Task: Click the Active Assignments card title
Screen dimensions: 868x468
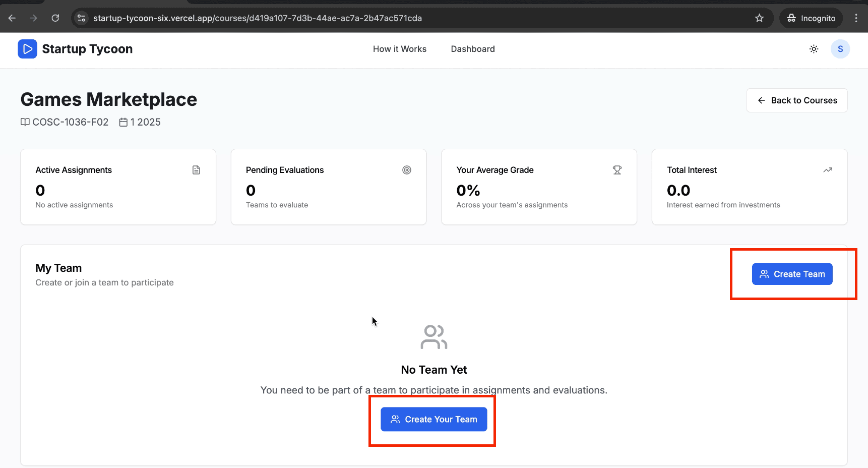Action: tap(74, 170)
